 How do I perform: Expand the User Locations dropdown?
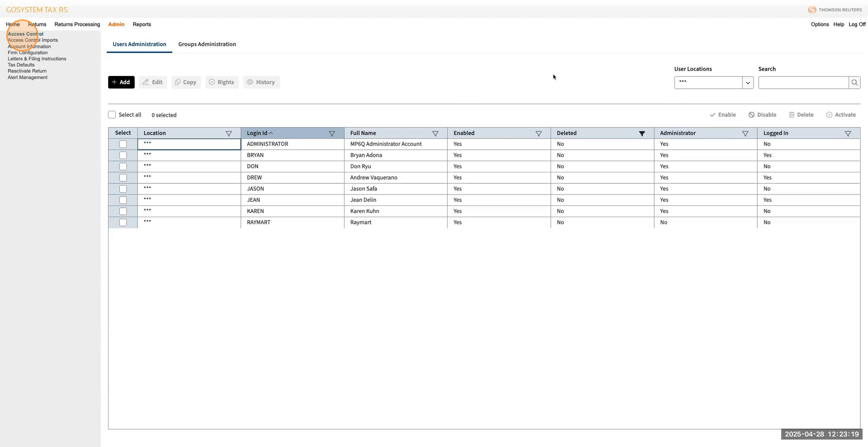point(748,82)
